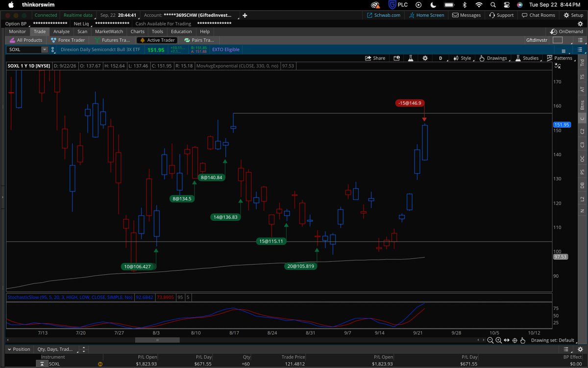The width and height of the screenshot is (588, 368).
Task: Toggle the Btns side panel
Action: pos(582,105)
